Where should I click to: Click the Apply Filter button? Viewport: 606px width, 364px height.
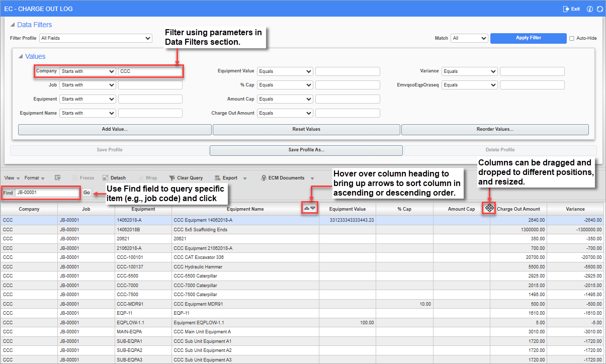pyautogui.click(x=529, y=38)
